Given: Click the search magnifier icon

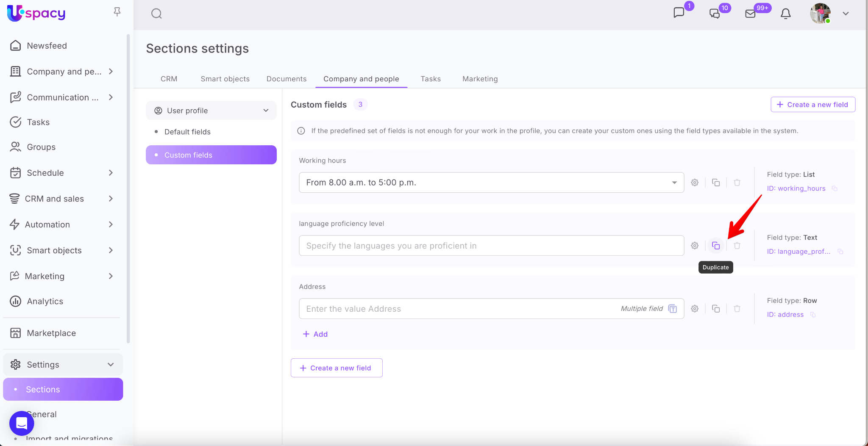Looking at the screenshot, I should pos(156,14).
